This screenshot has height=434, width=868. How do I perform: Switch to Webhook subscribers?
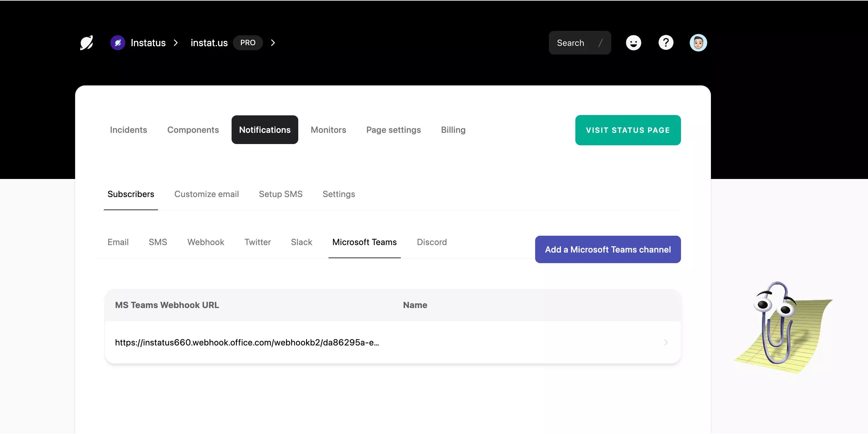206,242
